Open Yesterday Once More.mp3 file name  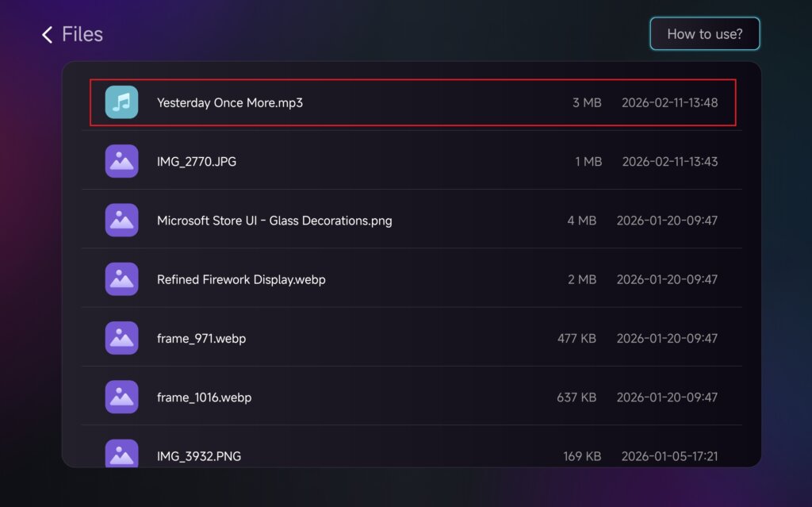coord(230,102)
